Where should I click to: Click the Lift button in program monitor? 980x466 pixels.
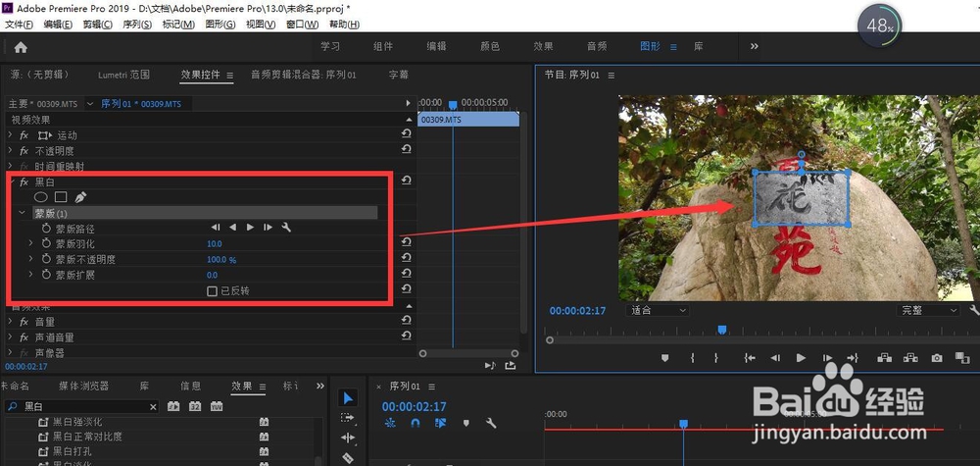[884, 358]
